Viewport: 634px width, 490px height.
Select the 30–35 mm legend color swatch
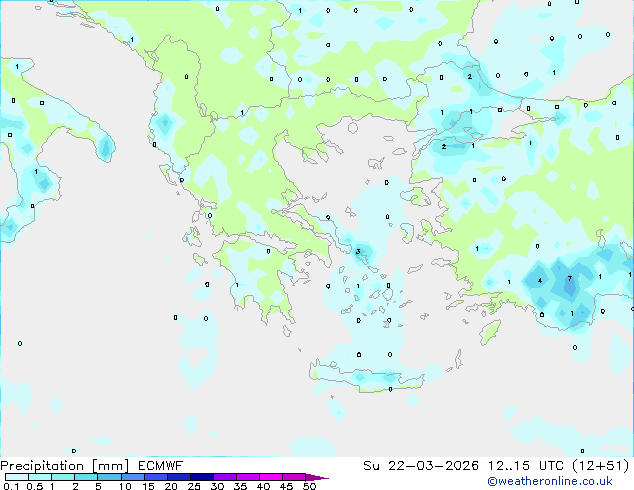pos(225,477)
